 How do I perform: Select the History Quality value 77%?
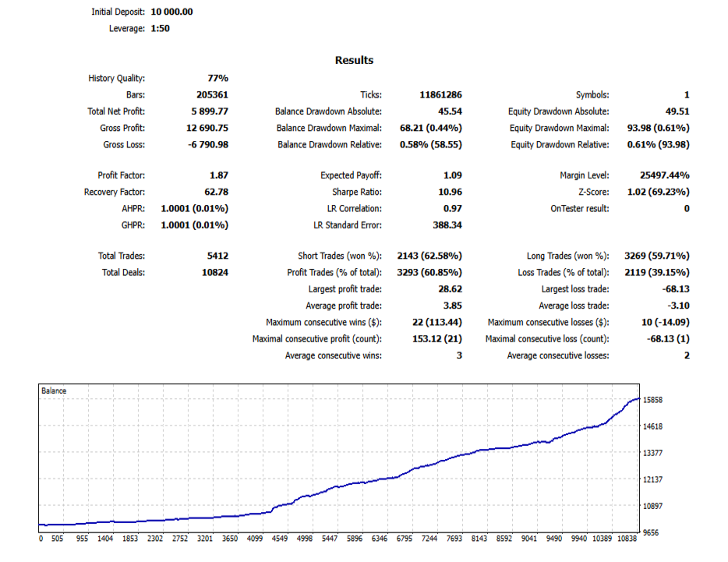click(217, 79)
